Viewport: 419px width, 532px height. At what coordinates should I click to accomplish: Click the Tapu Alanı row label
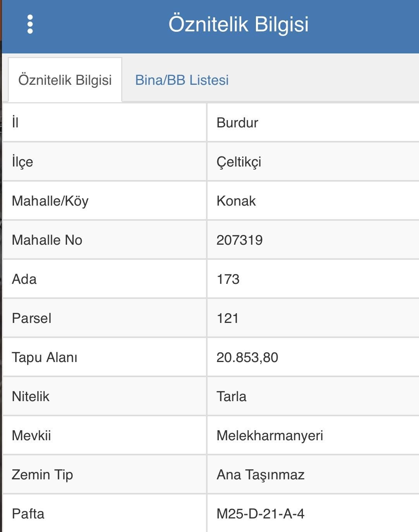tap(45, 357)
